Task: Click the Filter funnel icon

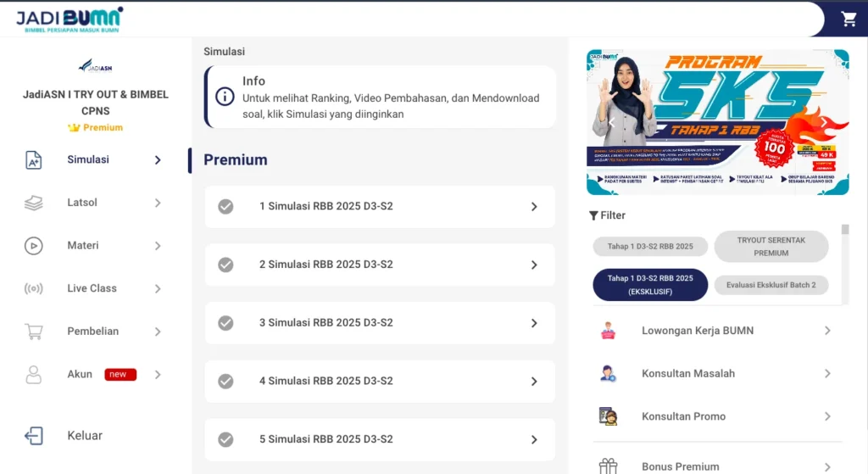Action: pos(593,215)
